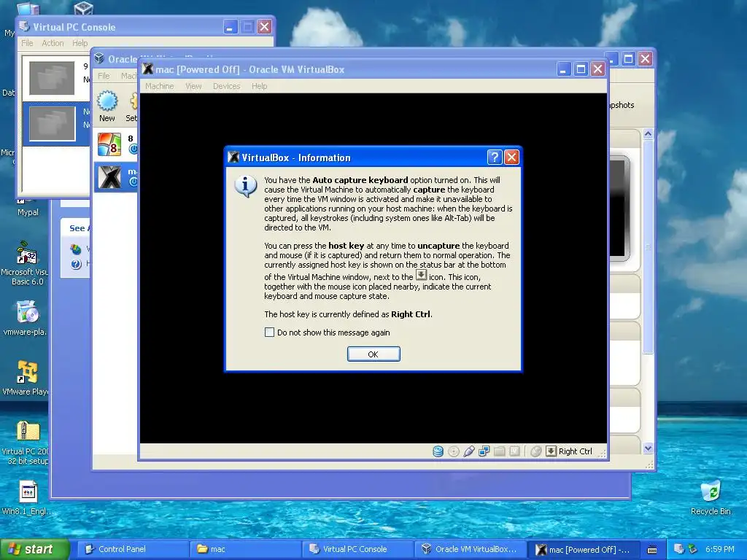The width and height of the screenshot is (747, 560).
Task: Minimize the mac VirtualBox VM window
Action: [x=564, y=69]
